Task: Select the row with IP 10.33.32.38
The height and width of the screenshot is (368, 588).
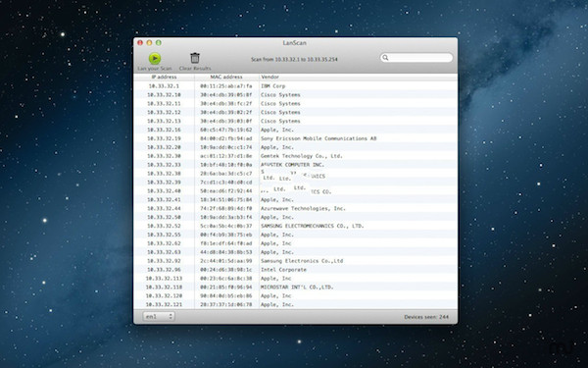Action: [x=296, y=174]
